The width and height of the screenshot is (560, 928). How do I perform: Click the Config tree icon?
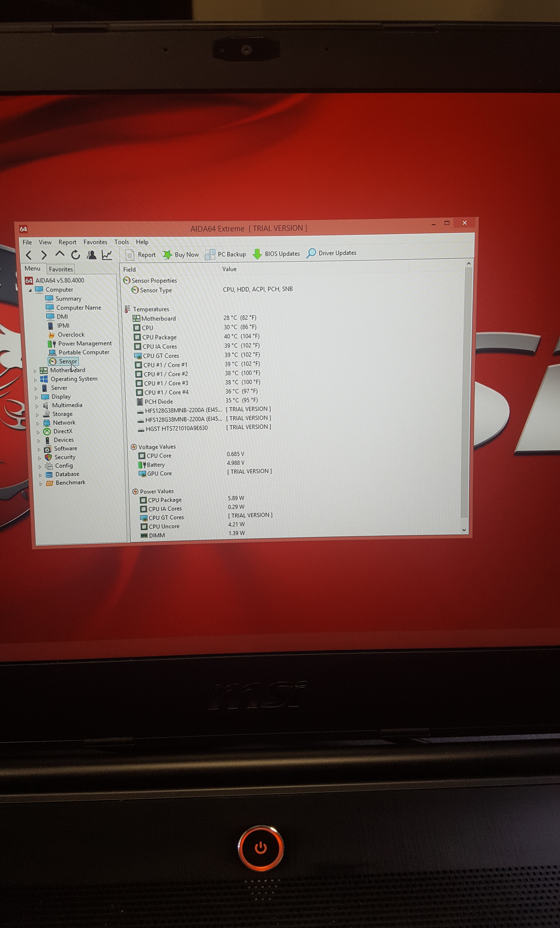click(x=49, y=466)
